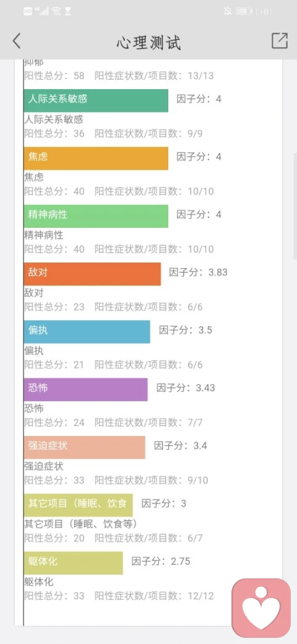297x644 pixels.
Task: Tap the yellow 躯体化 bar
Action: point(74,563)
